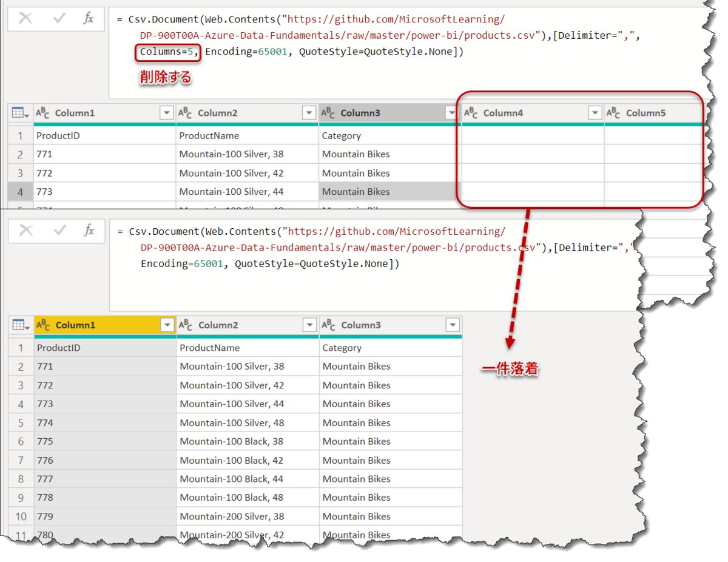
Task: Select the lower table's Column3 header
Action: coord(391,325)
